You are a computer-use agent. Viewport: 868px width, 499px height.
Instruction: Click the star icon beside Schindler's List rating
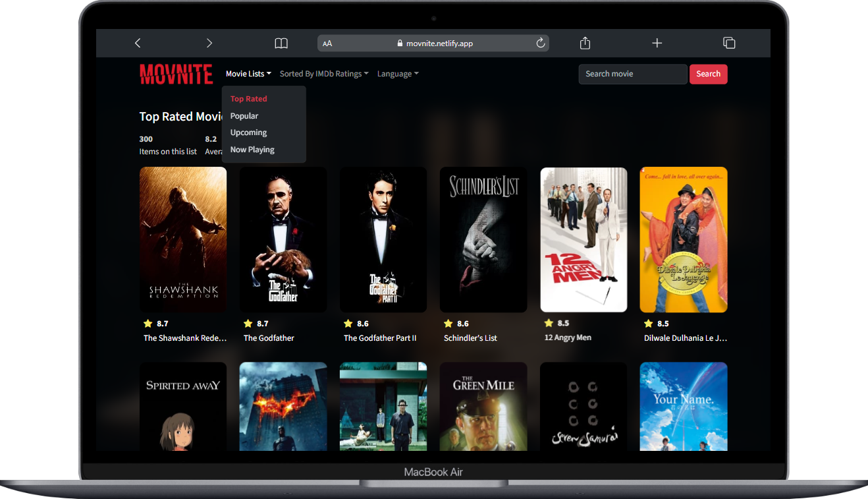coord(448,324)
